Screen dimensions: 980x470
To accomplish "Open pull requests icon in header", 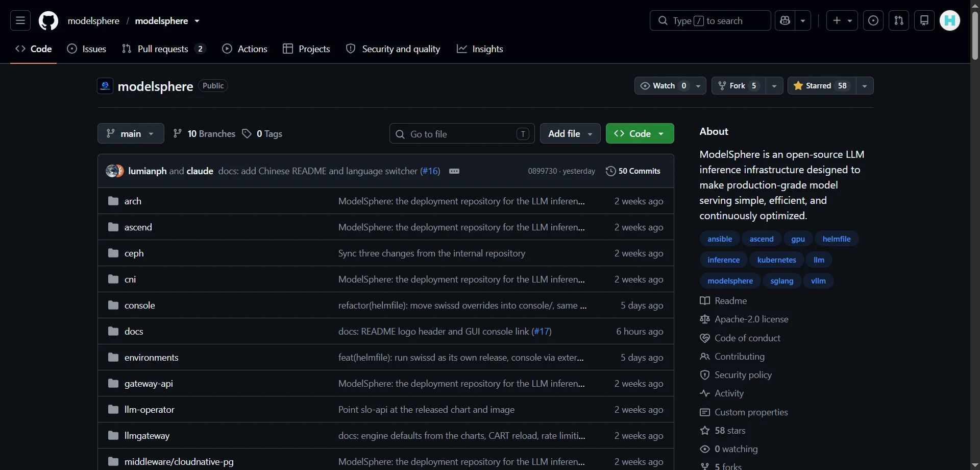I will (x=899, y=20).
